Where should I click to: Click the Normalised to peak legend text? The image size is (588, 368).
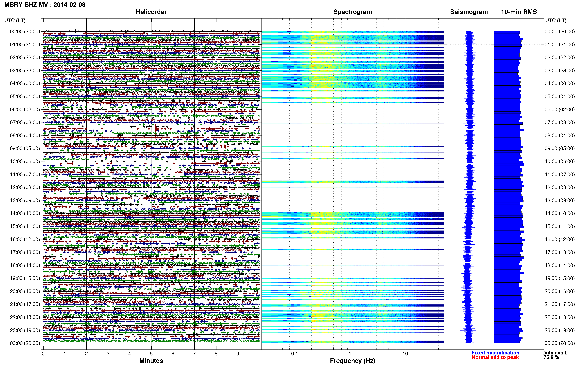tap(495, 357)
